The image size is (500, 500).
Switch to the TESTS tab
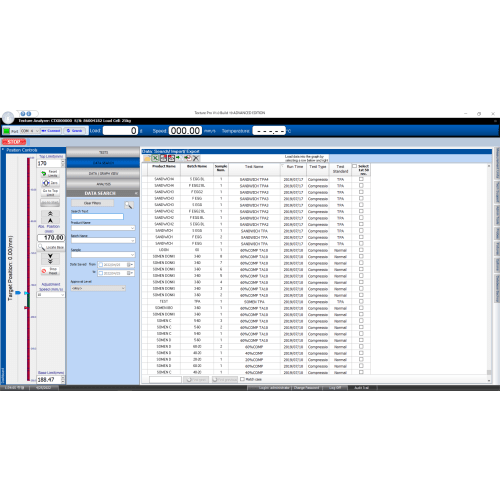(x=103, y=152)
